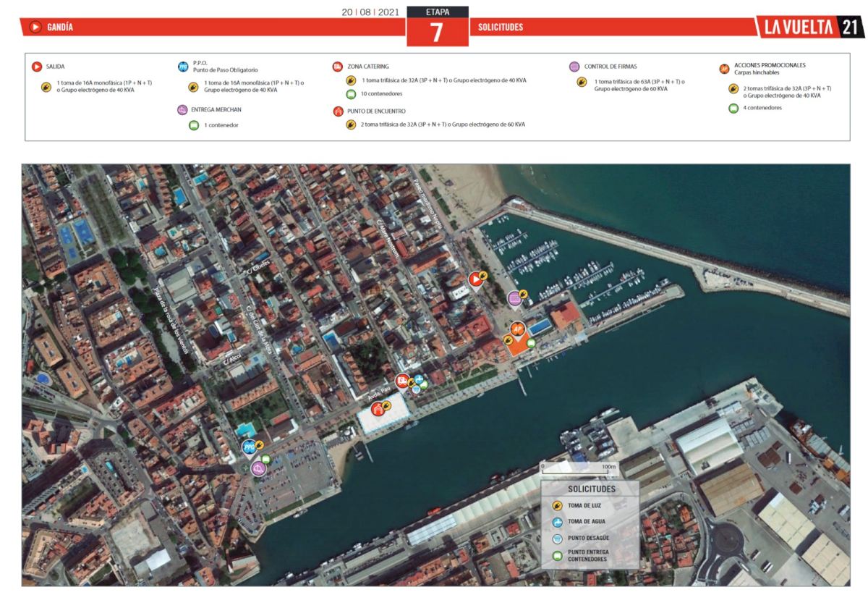This screenshot has width=868, height=595.
Task: Click the Punto Desagüe legend icon
Action: pyautogui.click(x=558, y=539)
